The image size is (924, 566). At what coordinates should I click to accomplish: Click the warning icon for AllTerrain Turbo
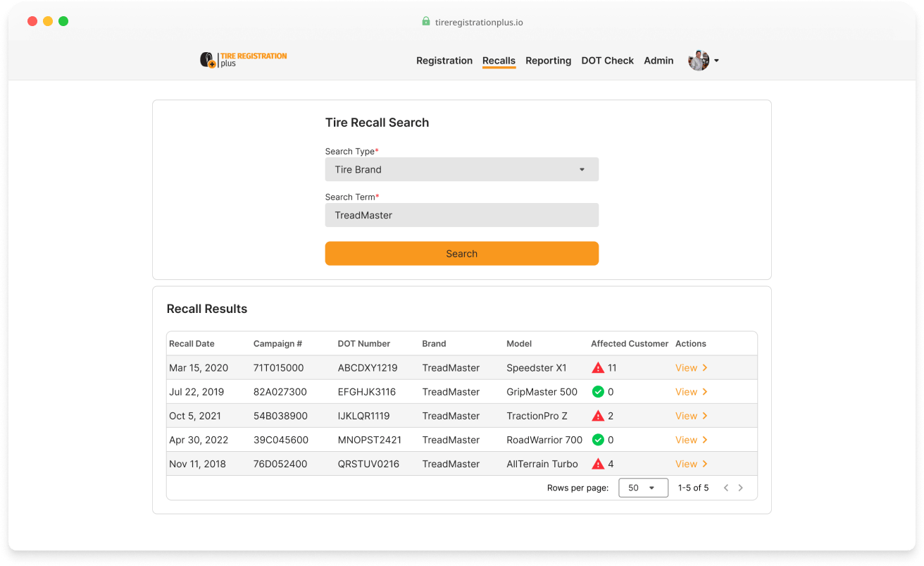(598, 464)
